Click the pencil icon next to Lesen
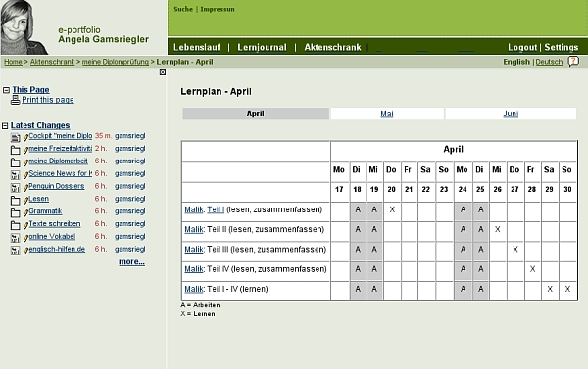Screen dimensions: 588x369 tap(25, 201)
